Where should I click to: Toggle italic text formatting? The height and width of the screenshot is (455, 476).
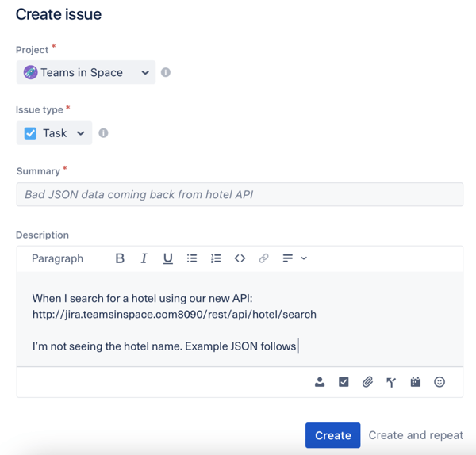pos(144,258)
